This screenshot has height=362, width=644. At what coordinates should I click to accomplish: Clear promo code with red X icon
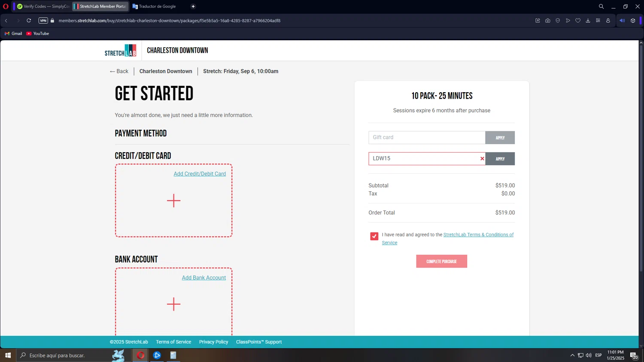(482, 159)
